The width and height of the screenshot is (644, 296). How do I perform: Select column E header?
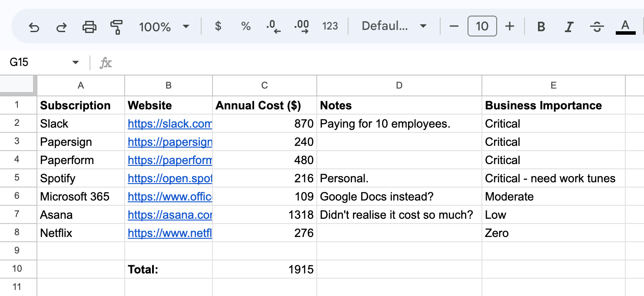[554, 86]
